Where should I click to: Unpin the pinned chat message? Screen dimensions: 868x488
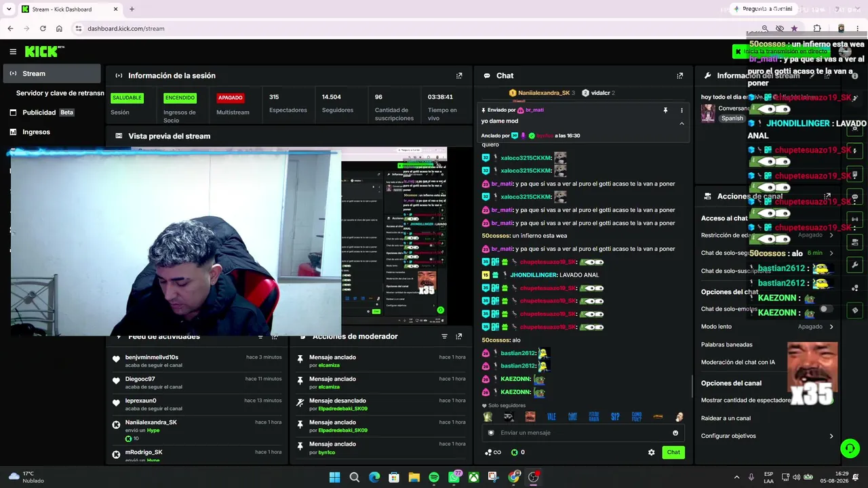[665, 110]
